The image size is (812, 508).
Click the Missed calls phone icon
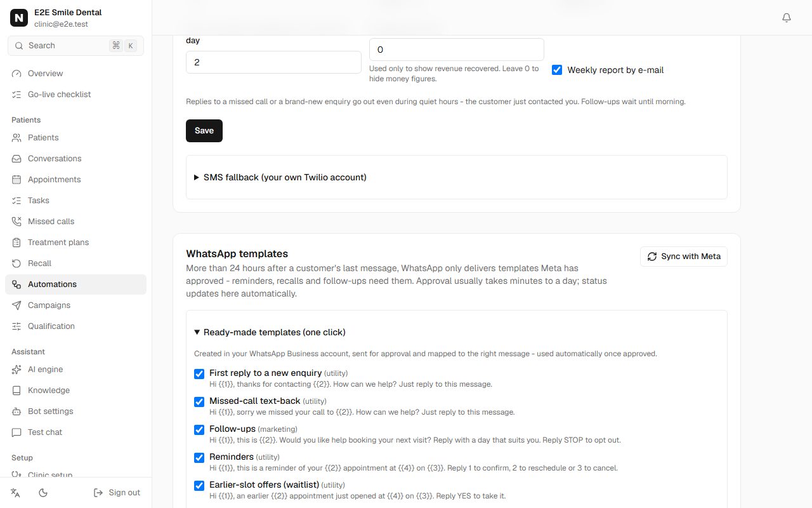point(16,222)
